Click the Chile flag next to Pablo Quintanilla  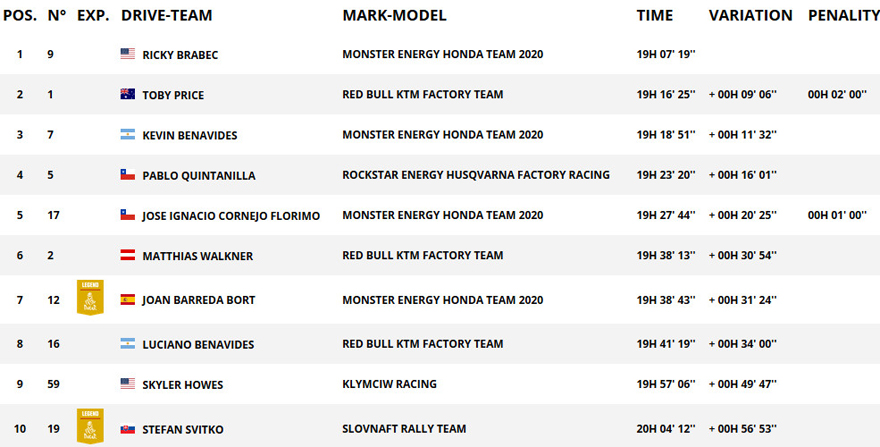click(127, 175)
